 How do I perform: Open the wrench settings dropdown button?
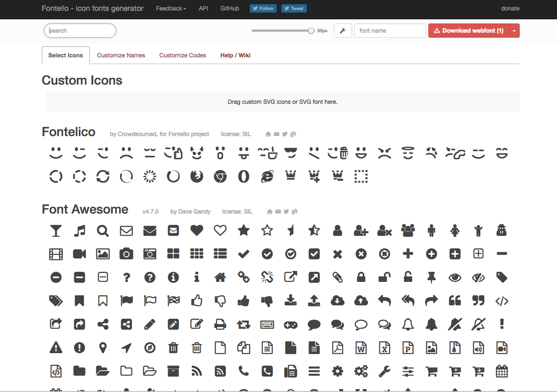[x=342, y=31]
